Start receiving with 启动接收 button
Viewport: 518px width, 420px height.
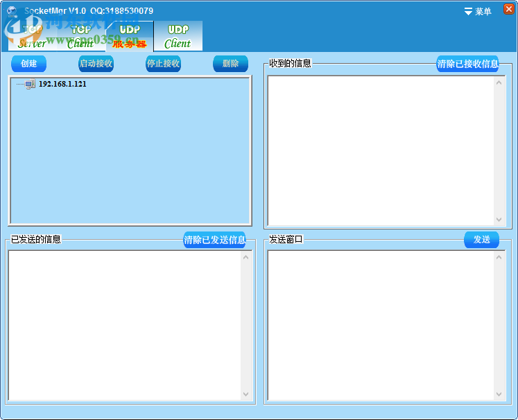[96, 64]
